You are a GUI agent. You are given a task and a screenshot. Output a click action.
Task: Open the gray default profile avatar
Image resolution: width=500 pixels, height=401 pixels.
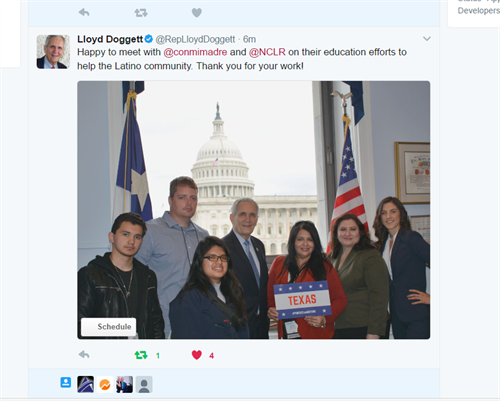tap(144, 384)
